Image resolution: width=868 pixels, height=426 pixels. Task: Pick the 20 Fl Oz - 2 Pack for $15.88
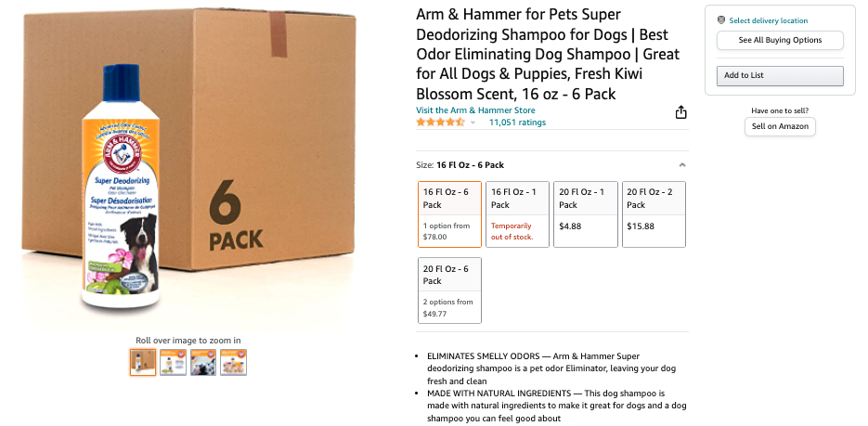coord(654,214)
